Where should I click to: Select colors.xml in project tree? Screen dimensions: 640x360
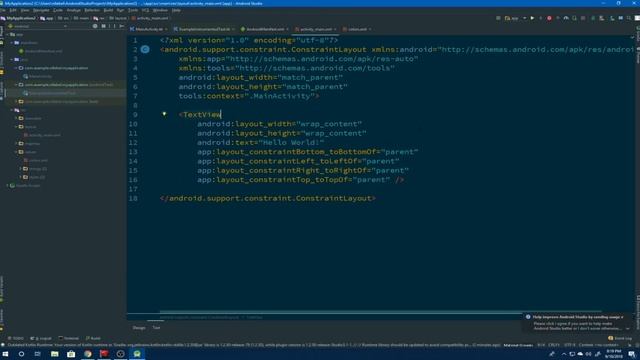36,160
